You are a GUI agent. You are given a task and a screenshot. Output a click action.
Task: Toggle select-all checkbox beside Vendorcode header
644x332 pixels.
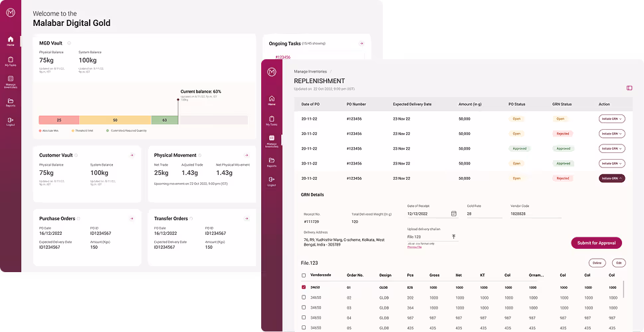304,275
